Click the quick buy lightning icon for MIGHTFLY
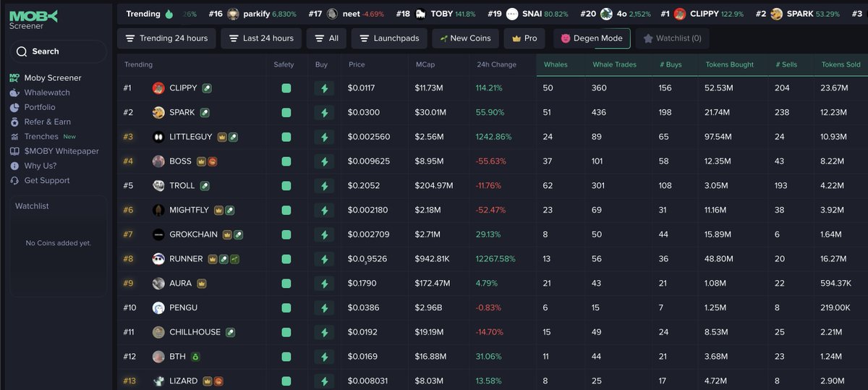The image size is (868, 390). (x=324, y=211)
